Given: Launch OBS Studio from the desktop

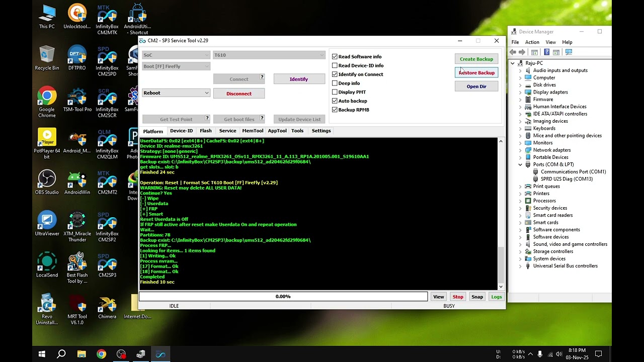Looking at the screenshot, I should [x=47, y=182].
